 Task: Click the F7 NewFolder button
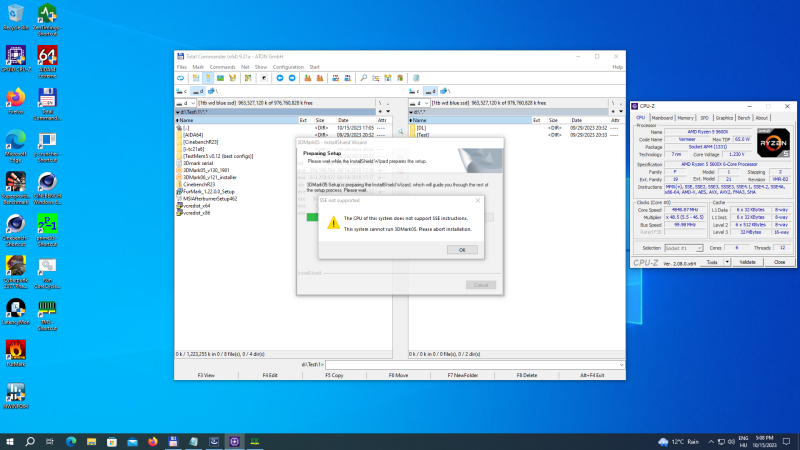click(x=463, y=375)
